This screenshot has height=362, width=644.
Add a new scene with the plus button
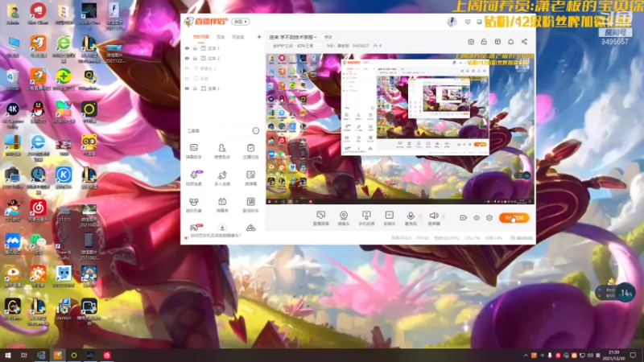pos(259,37)
